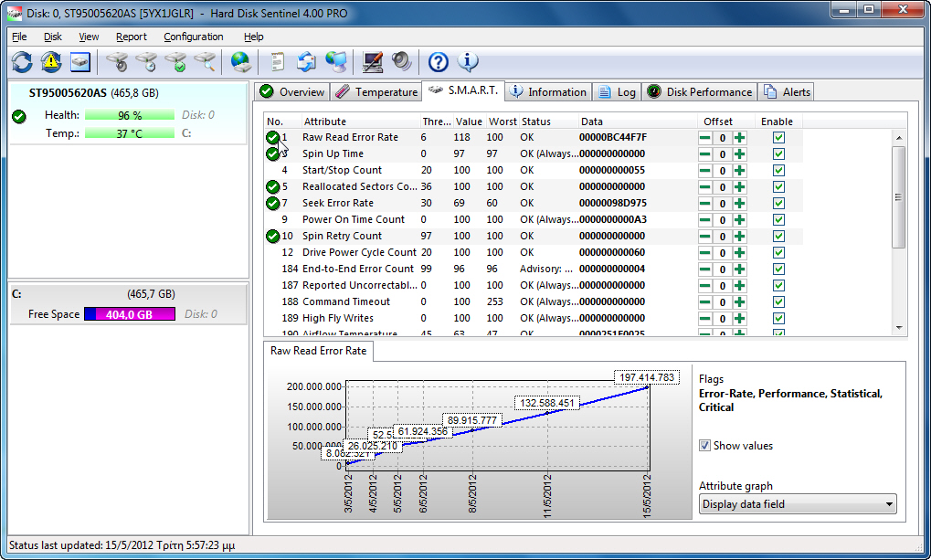Toggle Enable checkbox for Spin Up Time
The image size is (931, 560).
tap(778, 153)
